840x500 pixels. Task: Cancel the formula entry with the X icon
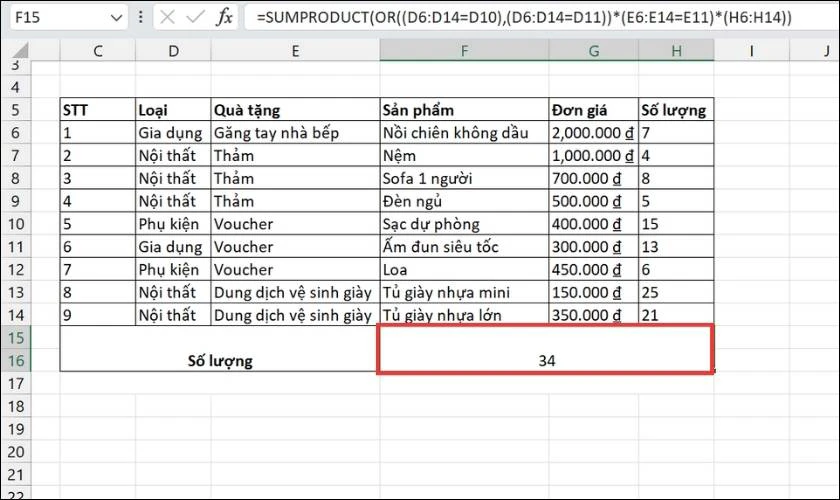(x=167, y=17)
